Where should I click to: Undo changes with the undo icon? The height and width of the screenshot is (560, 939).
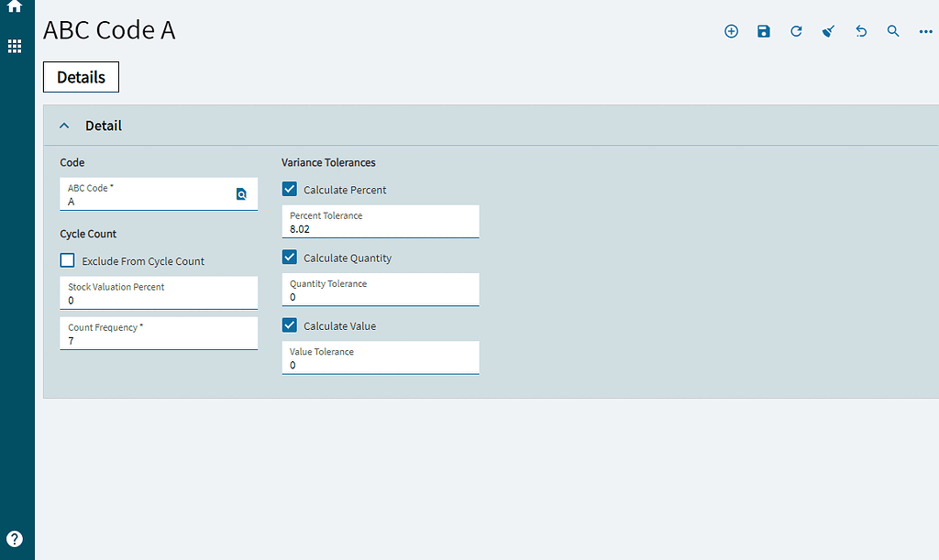click(860, 30)
